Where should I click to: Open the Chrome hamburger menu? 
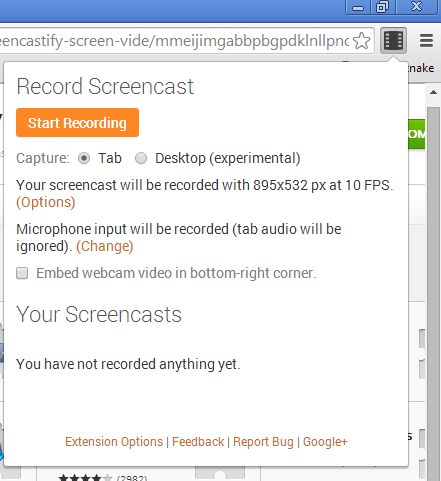(426, 40)
